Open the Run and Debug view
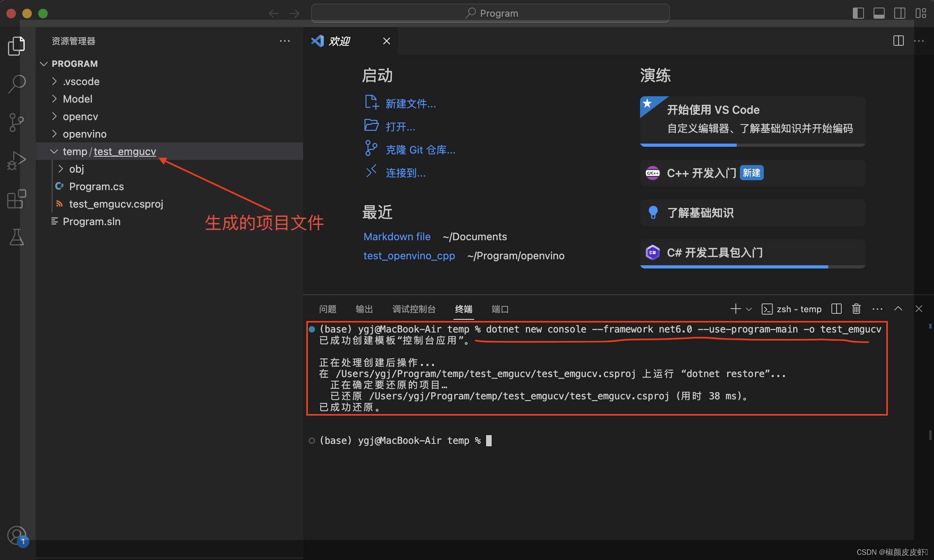934x560 pixels. pos(16,160)
